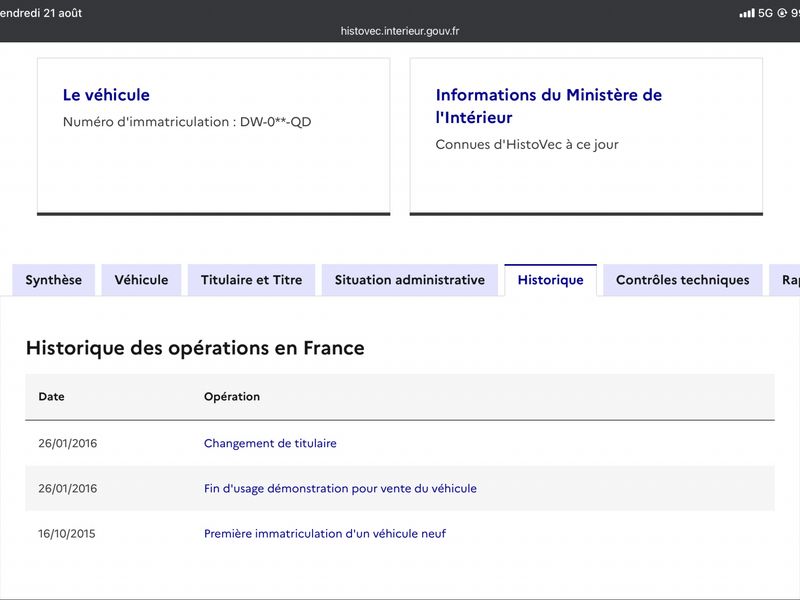The image size is (800, 600).
Task: Select date 26/01/2016 in Fin d'usage démonstration row
Action: click(67, 488)
